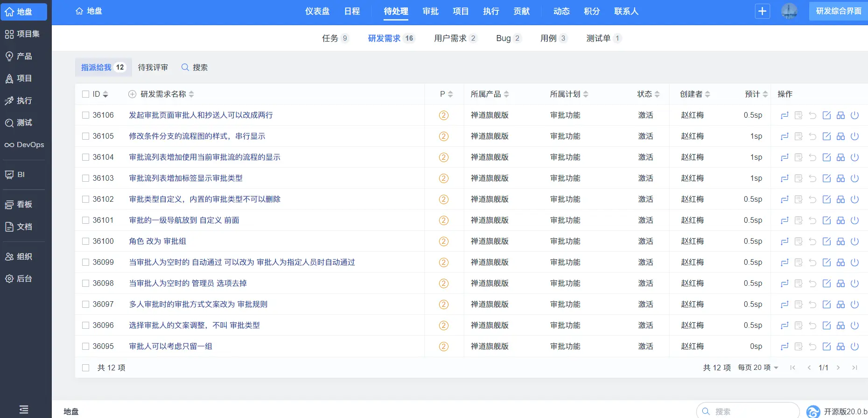868x418 pixels.
Task: Click the close (power) icon for story 36095
Action: click(x=854, y=347)
